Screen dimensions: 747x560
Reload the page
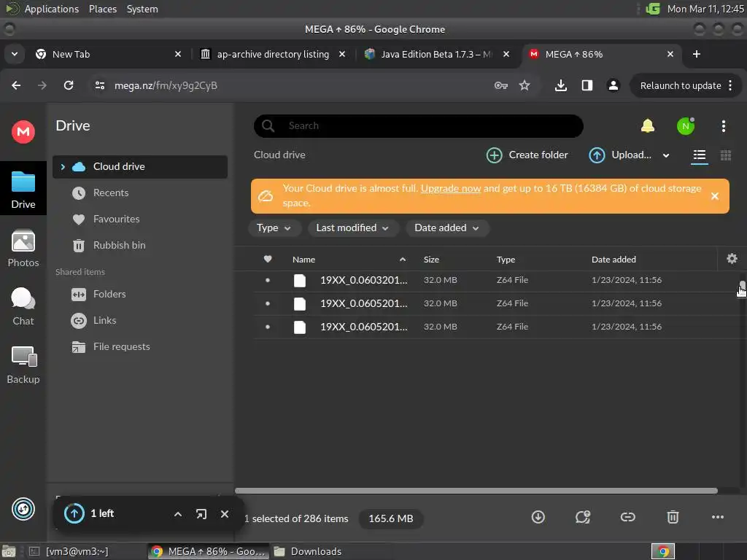69,85
